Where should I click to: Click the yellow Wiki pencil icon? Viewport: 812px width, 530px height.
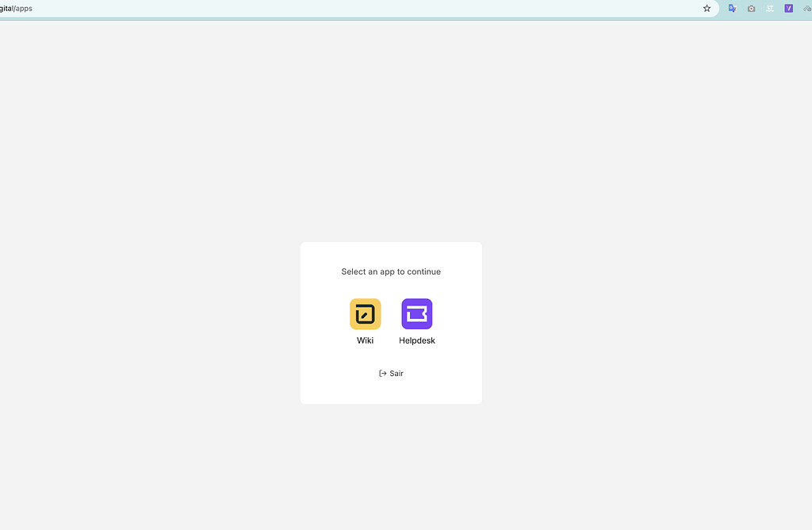tap(365, 313)
